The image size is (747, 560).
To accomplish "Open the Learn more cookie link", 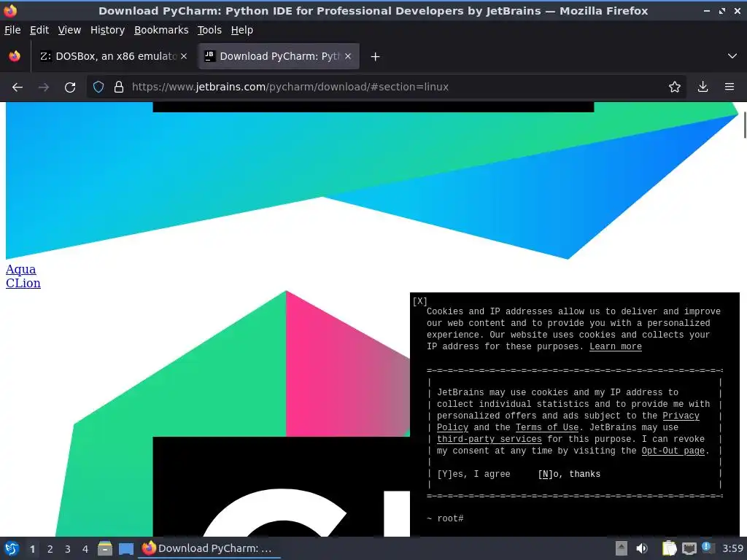I will [616, 346].
